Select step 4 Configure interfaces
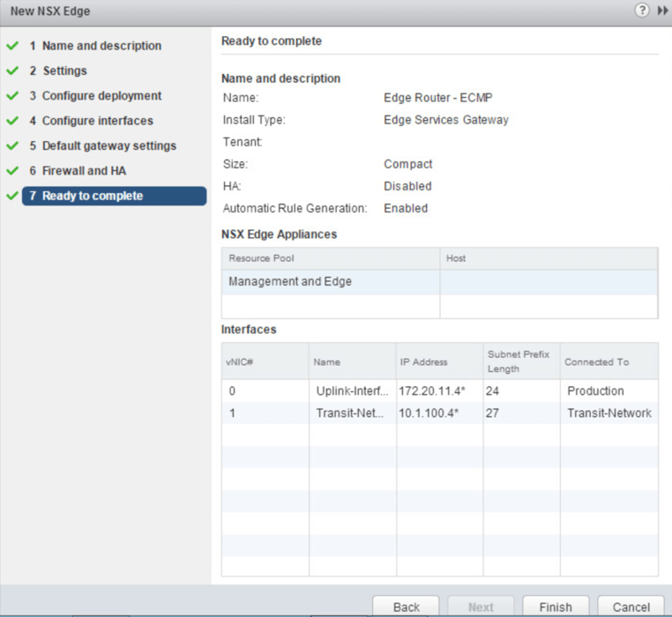 (97, 121)
